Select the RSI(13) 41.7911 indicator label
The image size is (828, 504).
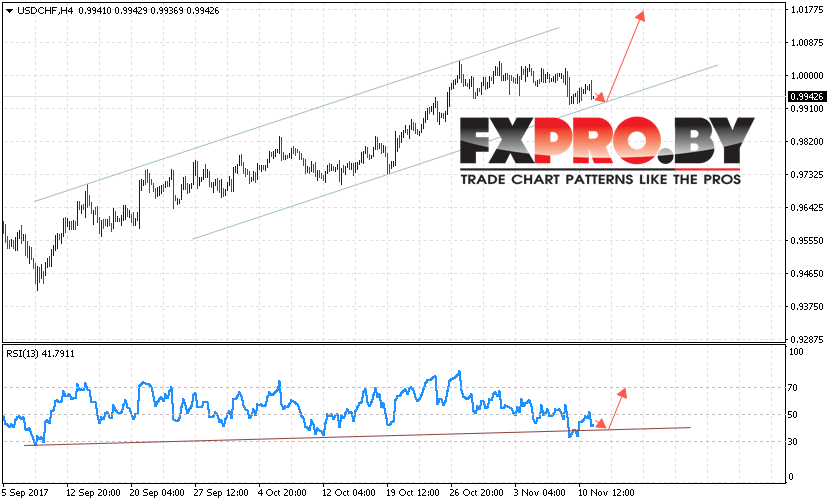pos(41,353)
